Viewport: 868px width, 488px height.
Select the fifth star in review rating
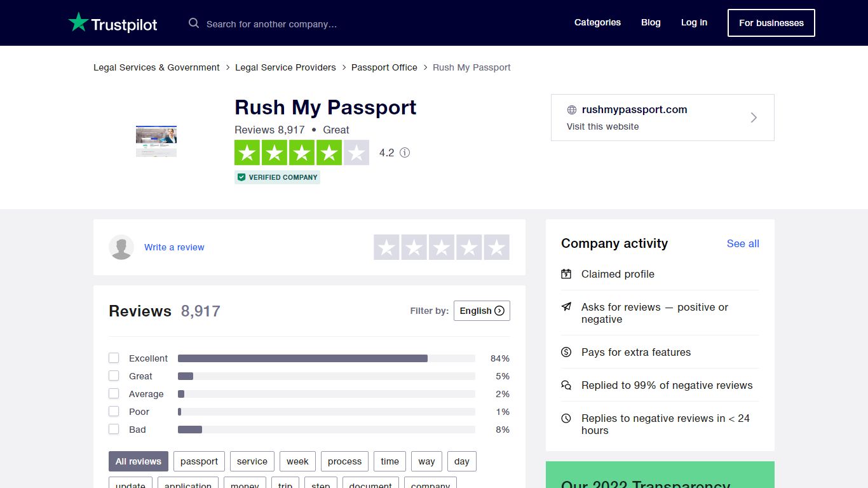click(x=497, y=247)
